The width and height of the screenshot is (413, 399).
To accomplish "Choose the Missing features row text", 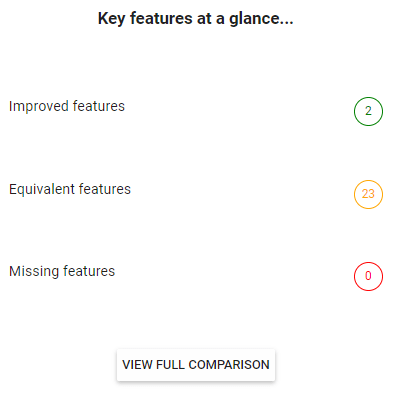I will point(62,271).
